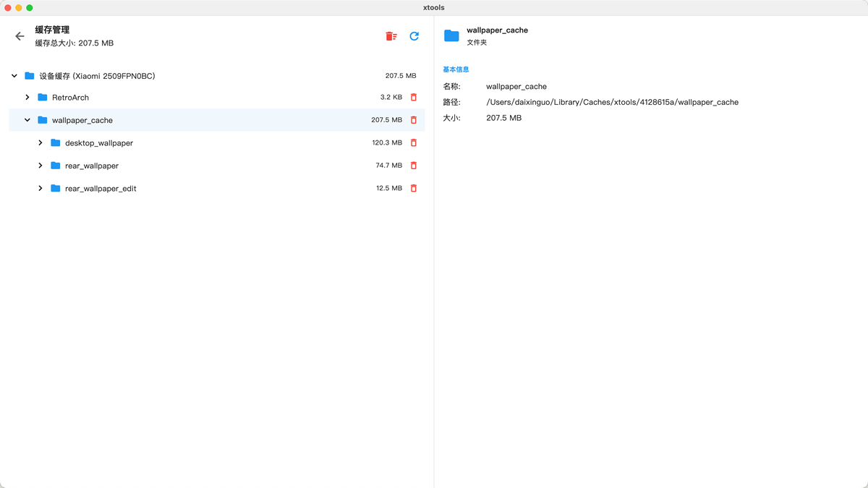
Task: Expand the rear_wallpaper folder
Action: click(x=41, y=166)
